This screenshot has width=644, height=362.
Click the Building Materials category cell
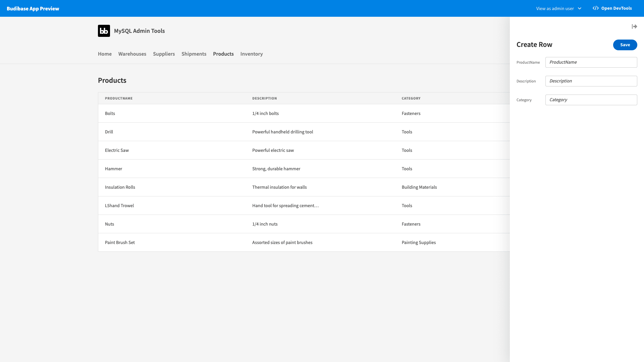(x=419, y=187)
